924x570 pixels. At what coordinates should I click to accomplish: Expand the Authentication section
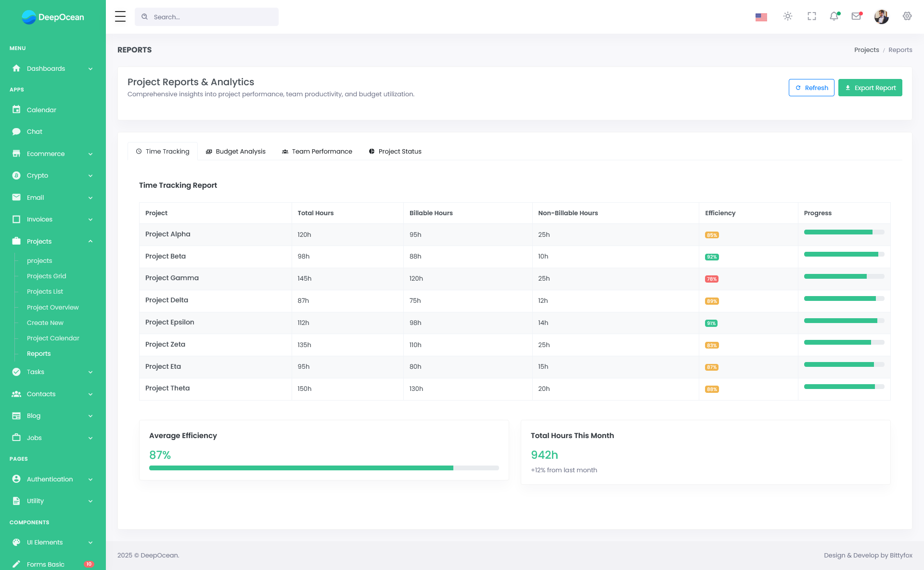click(x=50, y=479)
